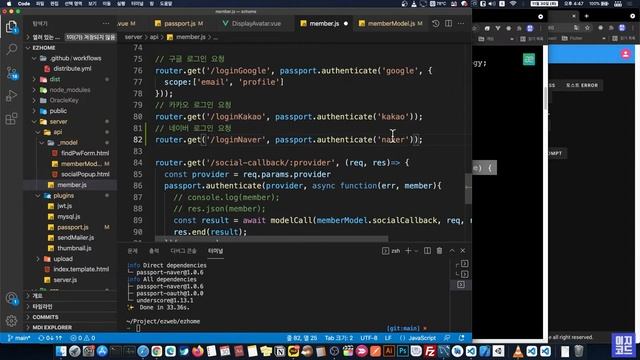
Task: Split the terminal panel
Action: click(427, 251)
